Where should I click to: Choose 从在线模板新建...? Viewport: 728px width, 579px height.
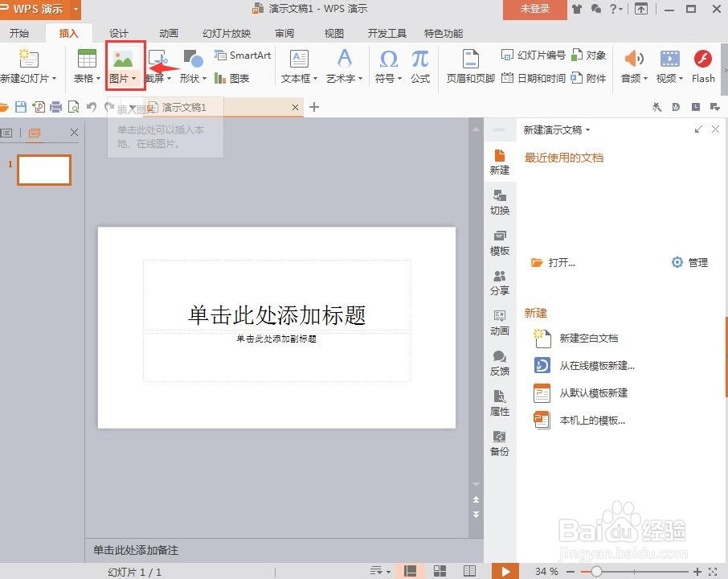click(584, 366)
